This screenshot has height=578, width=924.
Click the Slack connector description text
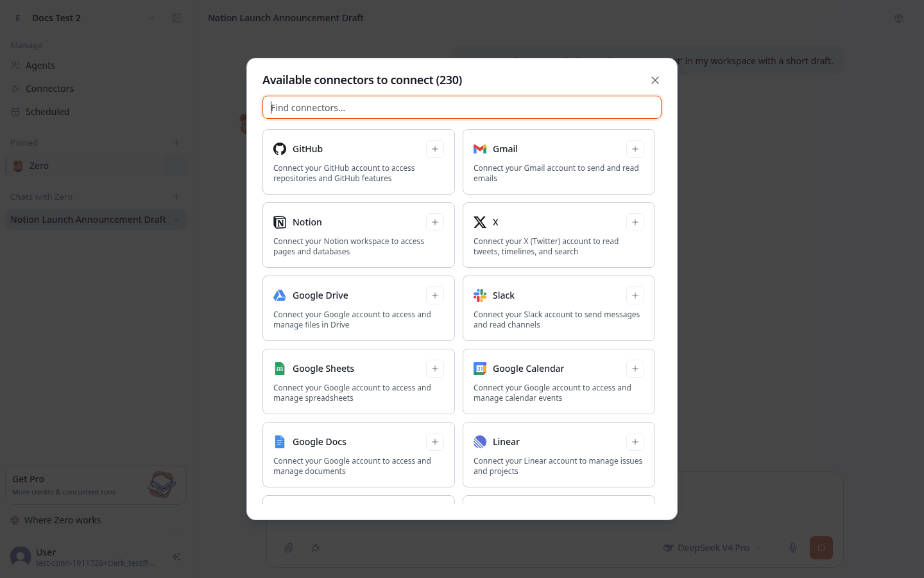point(556,320)
